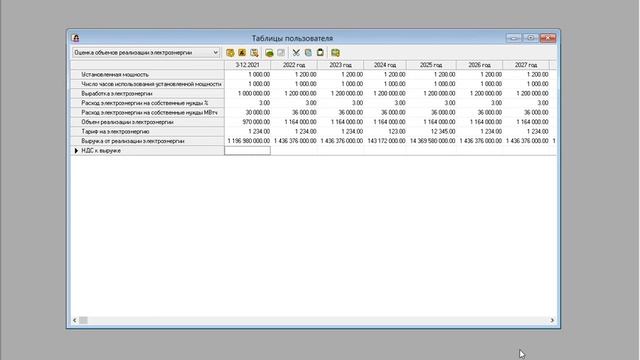This screenshot has width=640, height=360.
Task: Select the Число часов использования row header
Action: tap(147, 84)
